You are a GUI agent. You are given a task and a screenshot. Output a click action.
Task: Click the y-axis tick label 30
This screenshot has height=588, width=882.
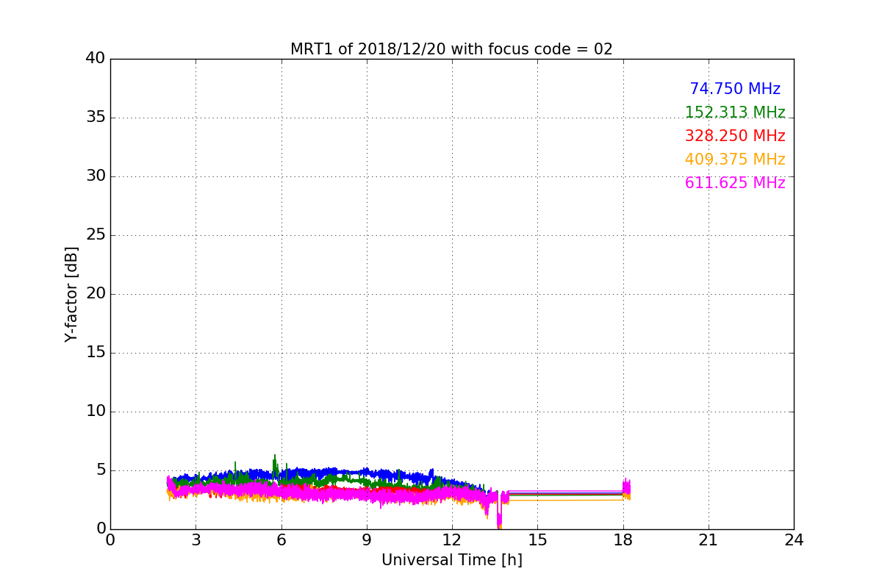coord(95,176)
